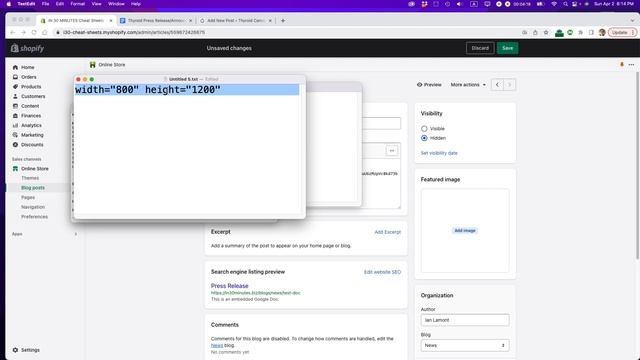The image size is (640, 360).
Task: Reload the browser page
Action: pos(34,32)
